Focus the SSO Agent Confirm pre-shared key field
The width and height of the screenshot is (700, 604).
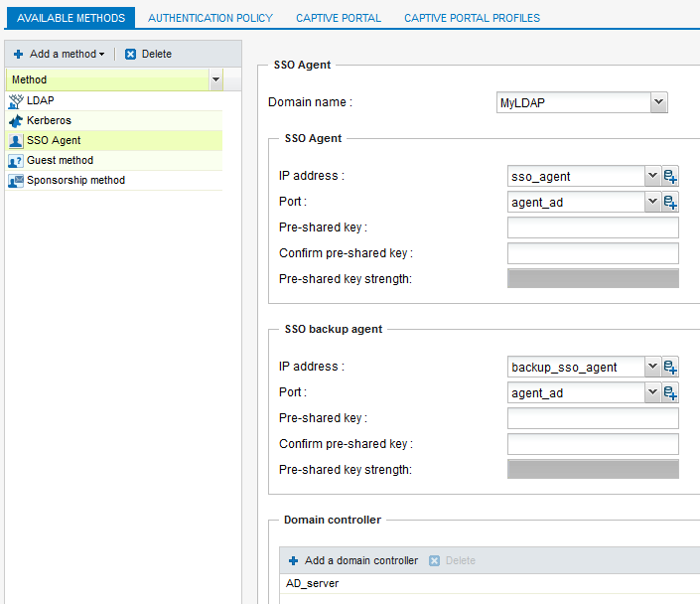(593, 253)
